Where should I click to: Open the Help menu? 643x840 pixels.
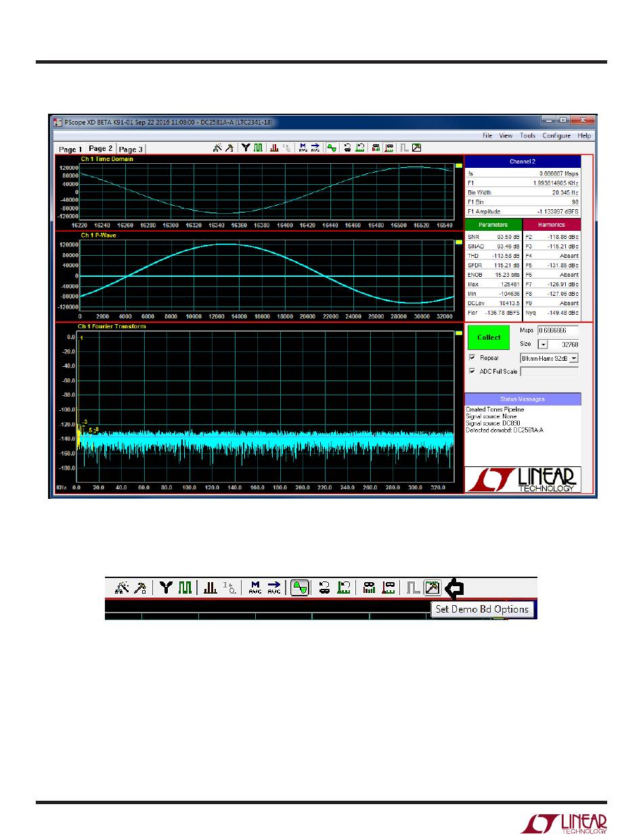pos(584,135)
